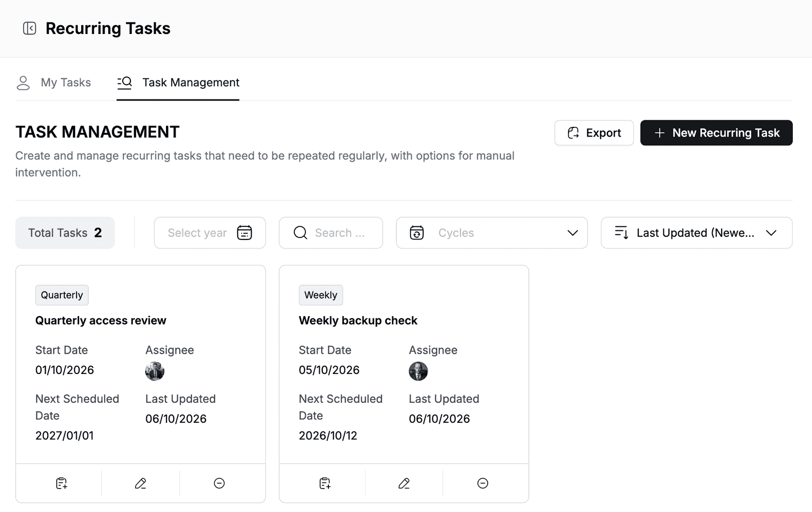Click the magnifier icon in Search
The image size is (812, 512).
tap(300, 233)
